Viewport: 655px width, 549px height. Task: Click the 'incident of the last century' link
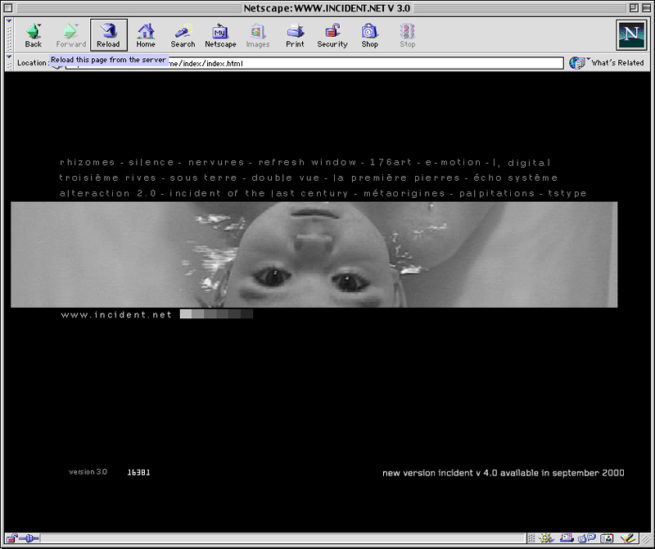point(261,193)
